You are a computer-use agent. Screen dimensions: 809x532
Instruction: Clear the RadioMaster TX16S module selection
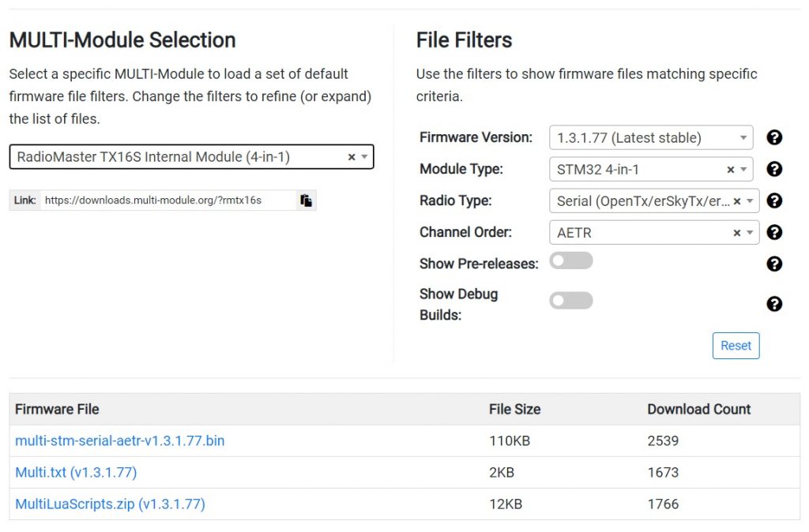tap(352, 157)
